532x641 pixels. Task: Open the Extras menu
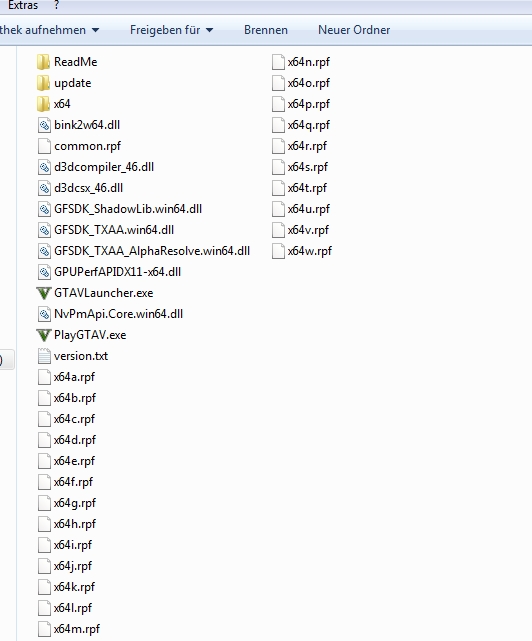pyautogui.click(x=23, y=5)
